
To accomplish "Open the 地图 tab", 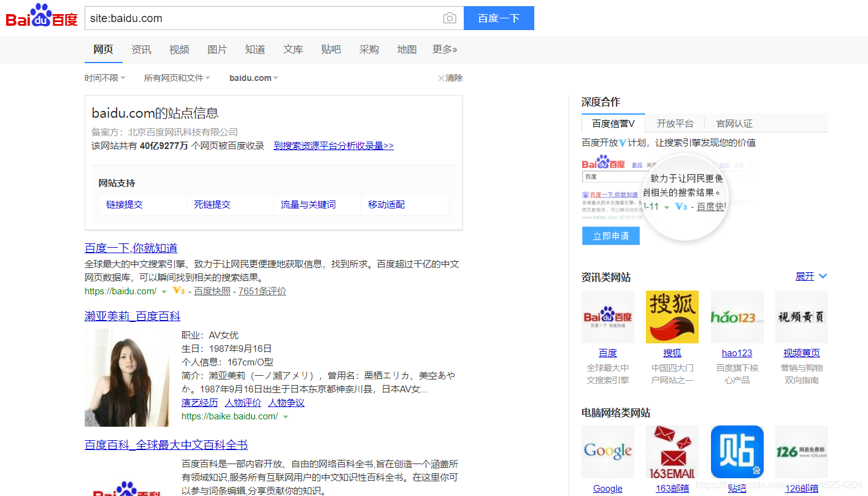I will [407, 50].
